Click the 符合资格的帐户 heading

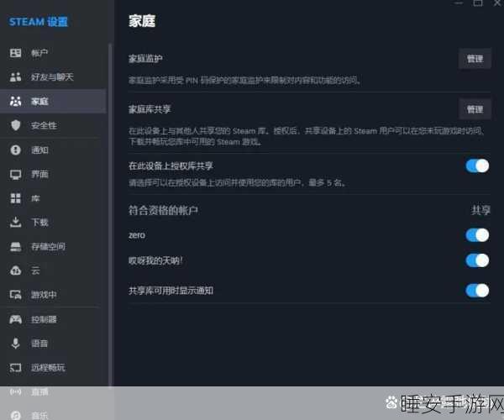[x=163, y=210]
